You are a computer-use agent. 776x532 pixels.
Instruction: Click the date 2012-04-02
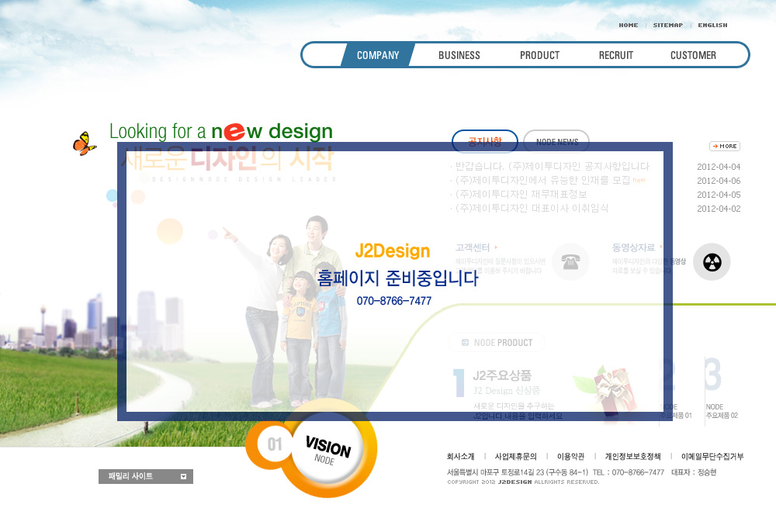719,208
